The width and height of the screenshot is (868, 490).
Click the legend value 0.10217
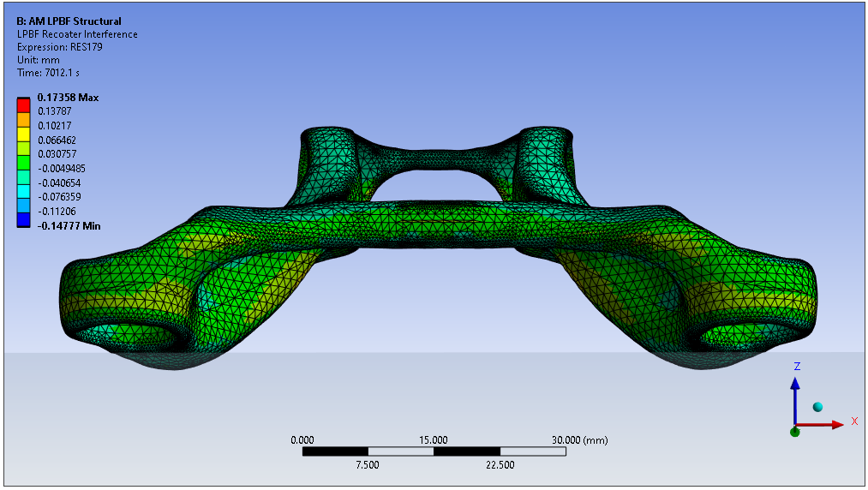[54, 126]
